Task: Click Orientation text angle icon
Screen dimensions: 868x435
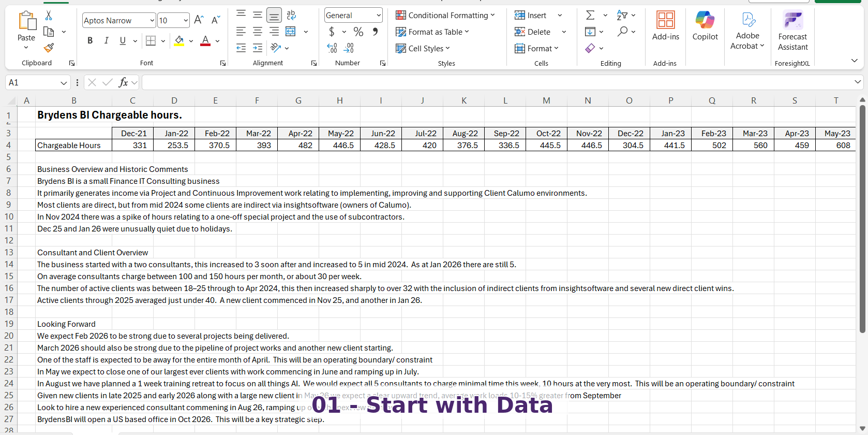Action: click(276, 48)
